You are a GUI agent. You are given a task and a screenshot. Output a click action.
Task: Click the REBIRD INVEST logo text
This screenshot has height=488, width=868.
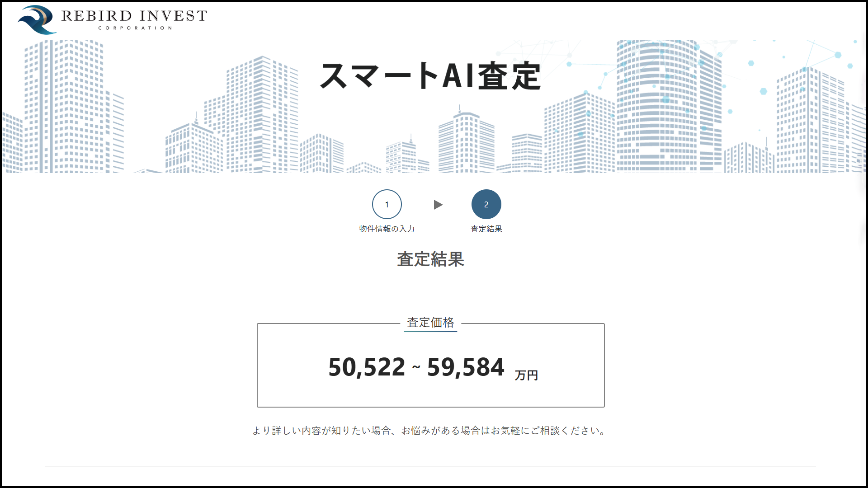[134, 16]
